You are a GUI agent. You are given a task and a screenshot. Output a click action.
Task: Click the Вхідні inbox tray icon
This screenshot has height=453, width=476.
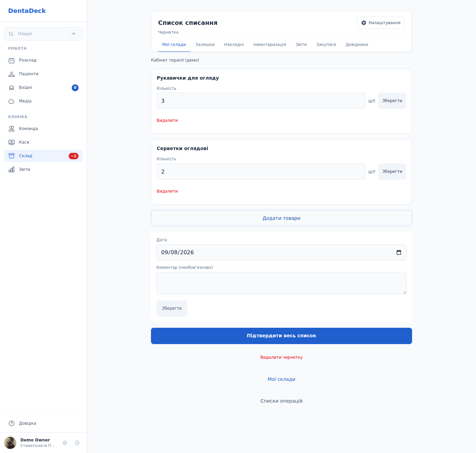tap(12, 88)
